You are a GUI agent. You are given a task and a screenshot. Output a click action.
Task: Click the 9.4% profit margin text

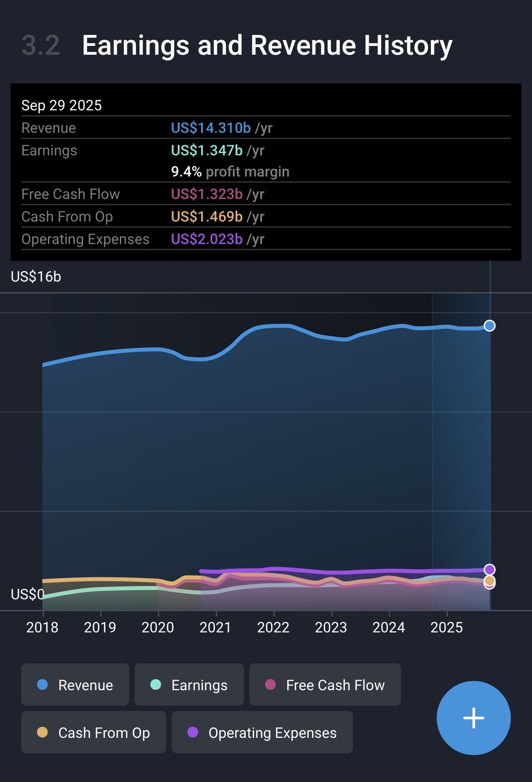click(230, 172)
